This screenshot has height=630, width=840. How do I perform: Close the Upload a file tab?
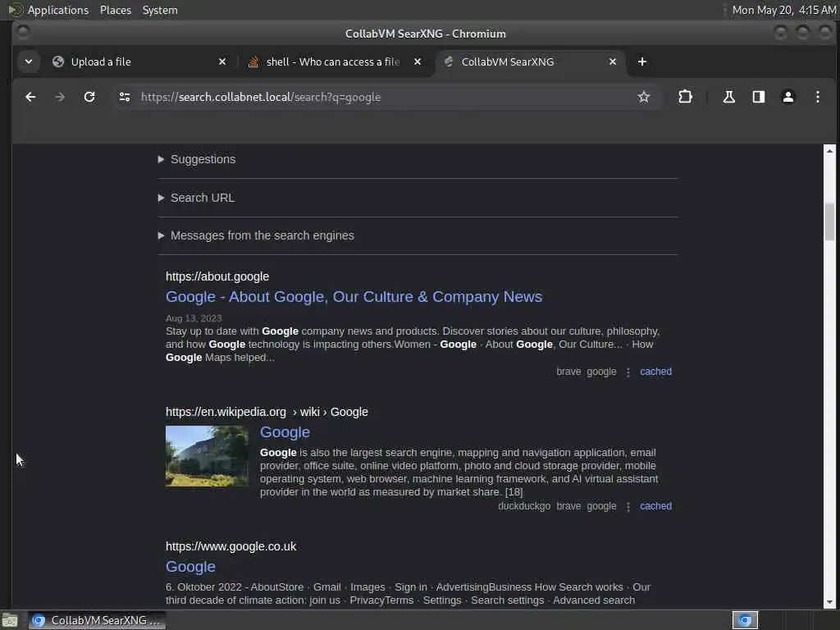(x=222, y=62)
